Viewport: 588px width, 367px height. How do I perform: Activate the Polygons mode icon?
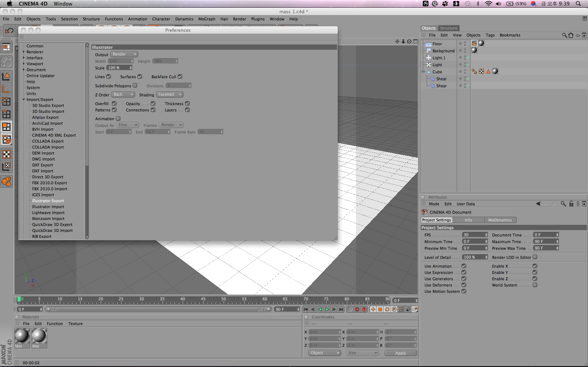[6, 127]
